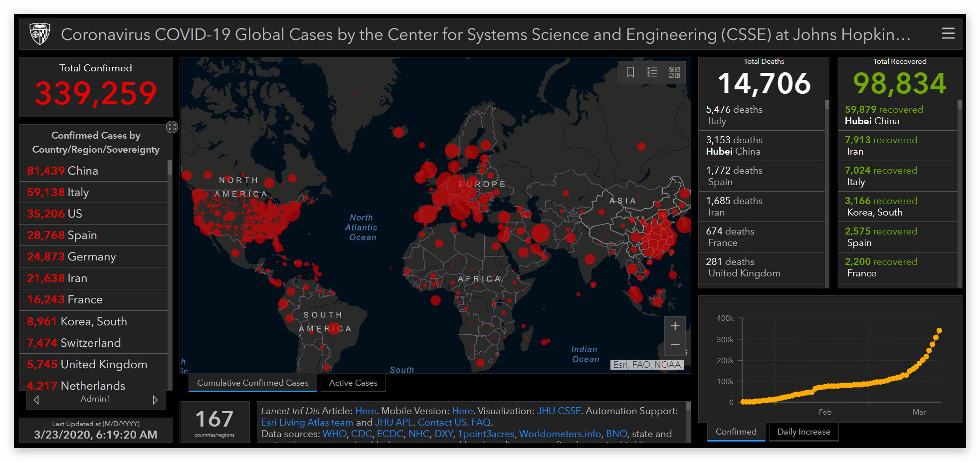Go to previous Admin level with left arrow
This screenshot has width=980, height=462.
36,400
